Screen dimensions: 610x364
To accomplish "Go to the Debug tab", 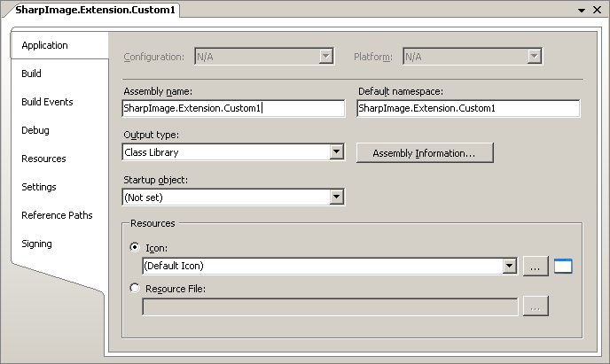I will (35, 130).
